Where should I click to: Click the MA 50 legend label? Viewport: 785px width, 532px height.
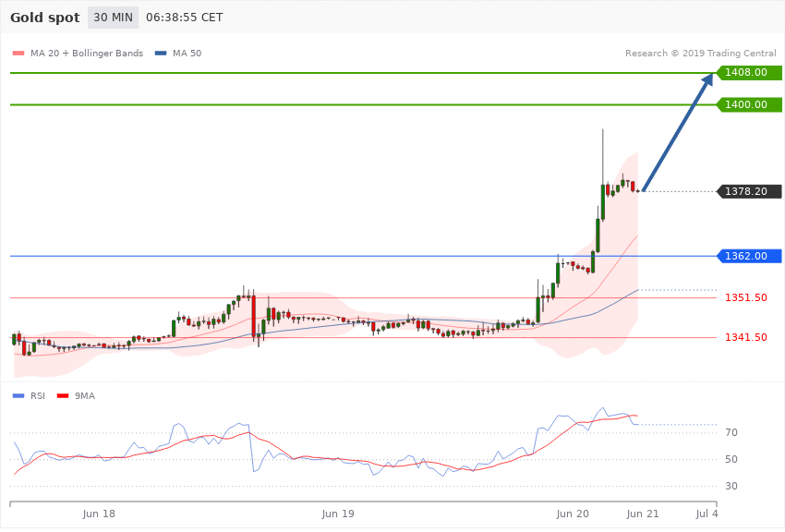pyautogui.click(x=187, y=53)
